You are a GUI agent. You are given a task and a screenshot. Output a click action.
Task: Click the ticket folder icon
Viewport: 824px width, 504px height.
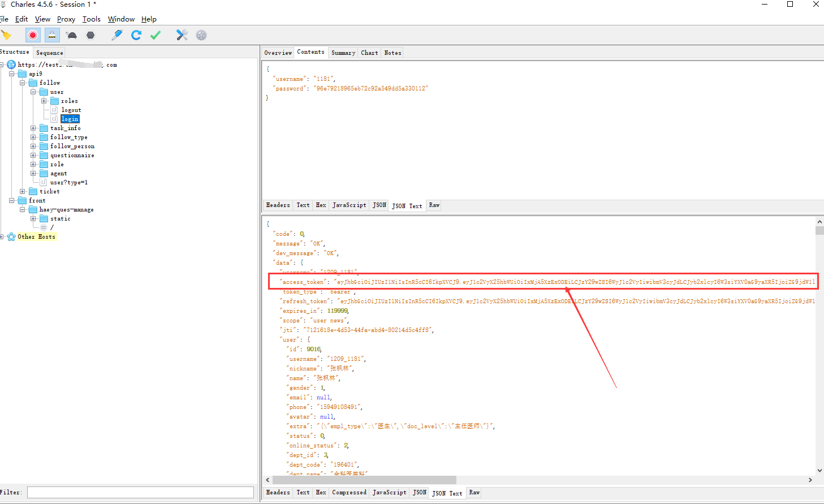(x=33, y=191)
